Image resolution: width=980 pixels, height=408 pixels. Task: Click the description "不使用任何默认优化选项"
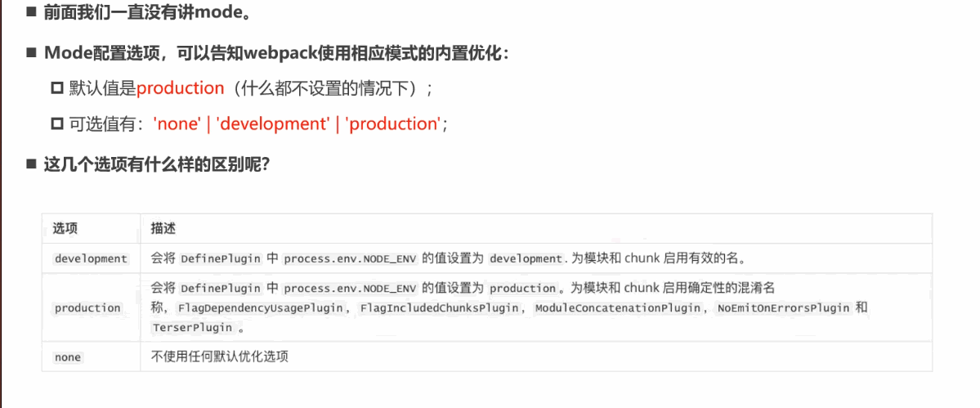click(x=220, y=356)
